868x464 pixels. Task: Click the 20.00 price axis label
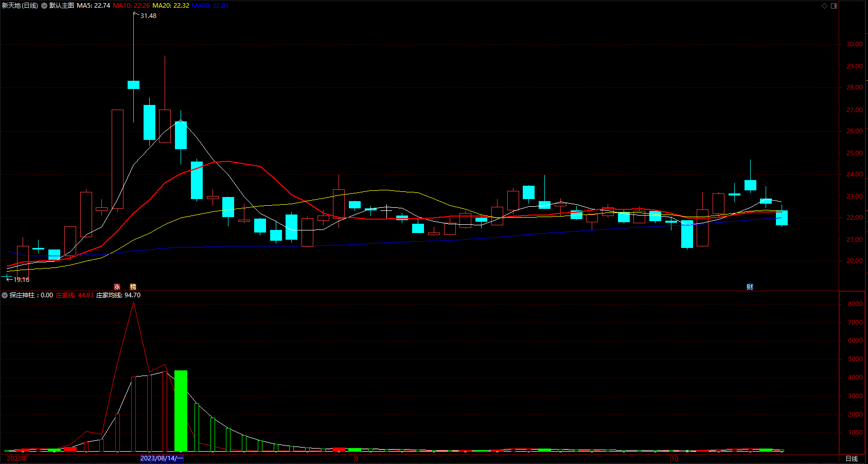[855, 261]
